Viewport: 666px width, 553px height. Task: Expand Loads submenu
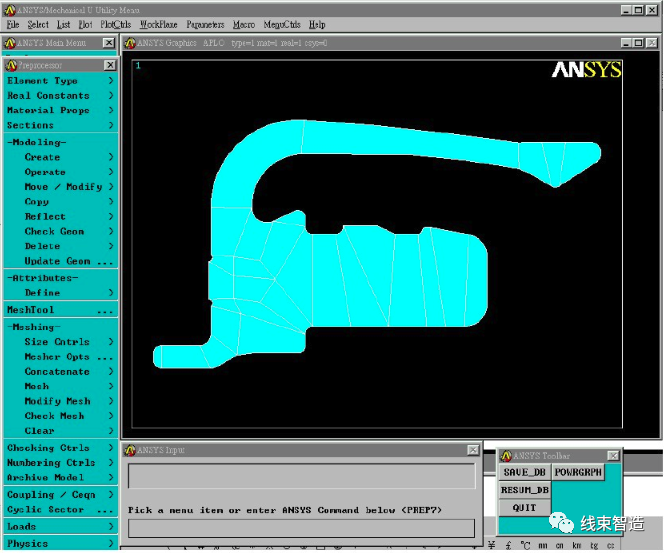click(x=60, y=527)
